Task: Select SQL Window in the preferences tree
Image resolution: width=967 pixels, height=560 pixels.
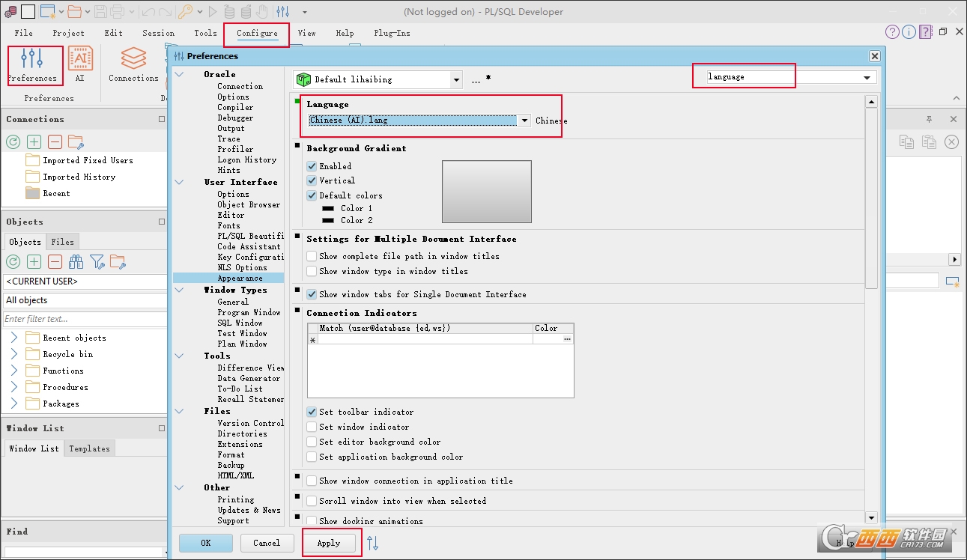Action: [x=240, y=323]
